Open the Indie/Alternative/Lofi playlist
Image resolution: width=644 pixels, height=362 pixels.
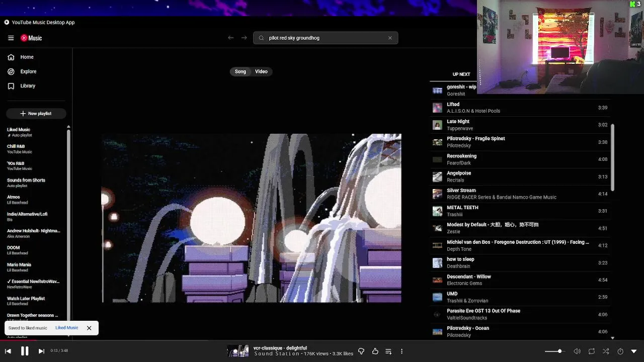33,217
